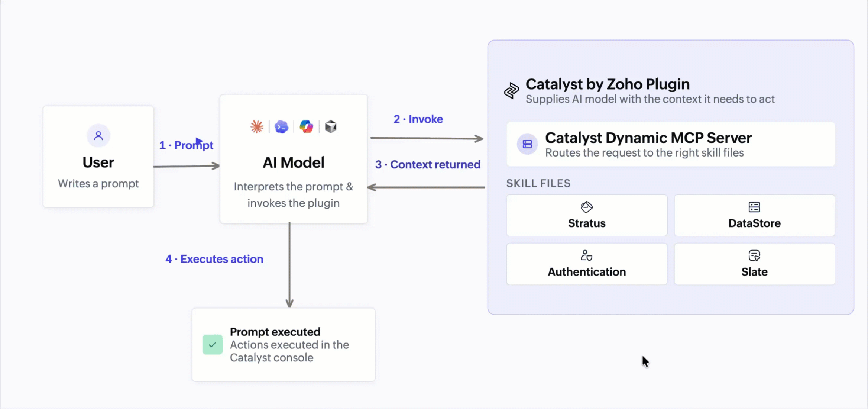This screenshot has height=409, width=868.
Task: Click the User heading text
Action: pyautogui.click(x=98, y=162)
